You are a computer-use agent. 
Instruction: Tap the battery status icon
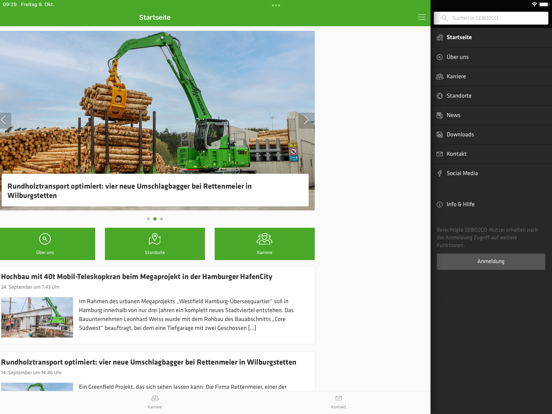click(x=544, y=4)
